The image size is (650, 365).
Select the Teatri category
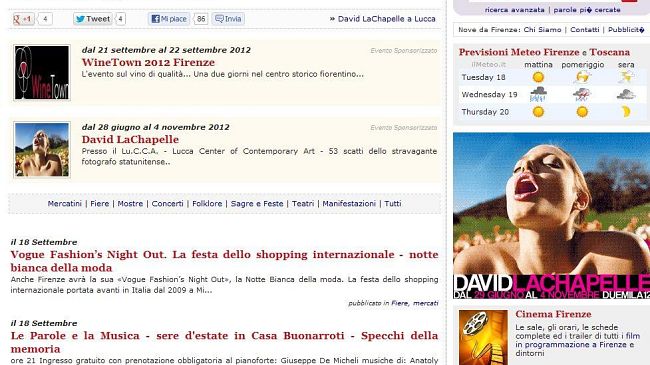click(303, 204)
